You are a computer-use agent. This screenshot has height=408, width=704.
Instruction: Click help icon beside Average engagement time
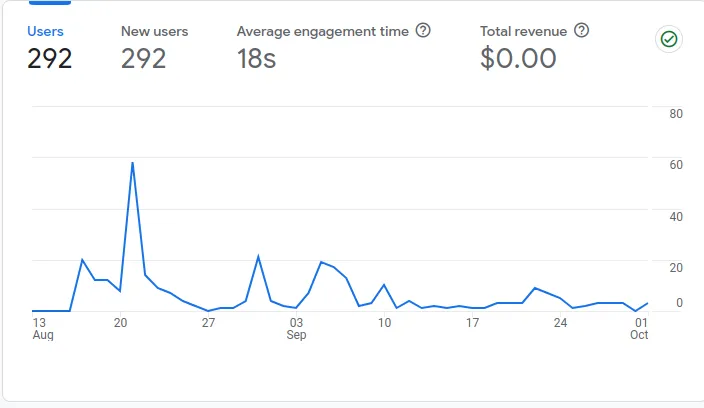click(423, 31)
